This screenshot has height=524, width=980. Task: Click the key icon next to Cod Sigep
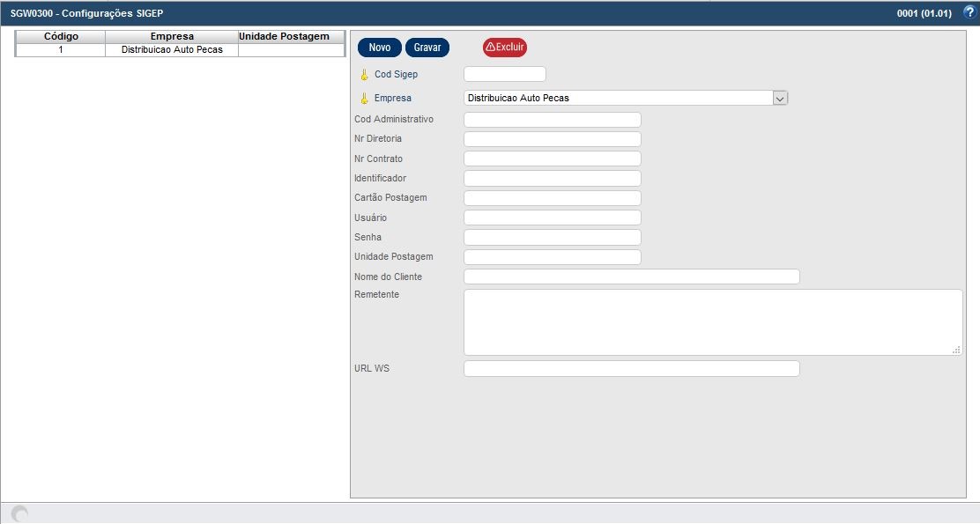coord(362,74)
